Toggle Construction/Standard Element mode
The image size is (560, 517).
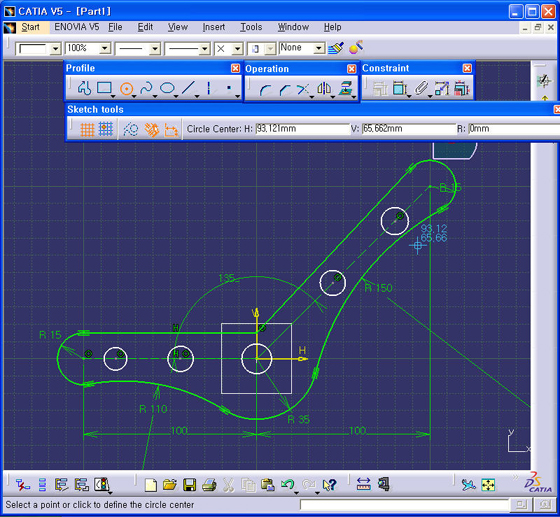coord(131,129)
